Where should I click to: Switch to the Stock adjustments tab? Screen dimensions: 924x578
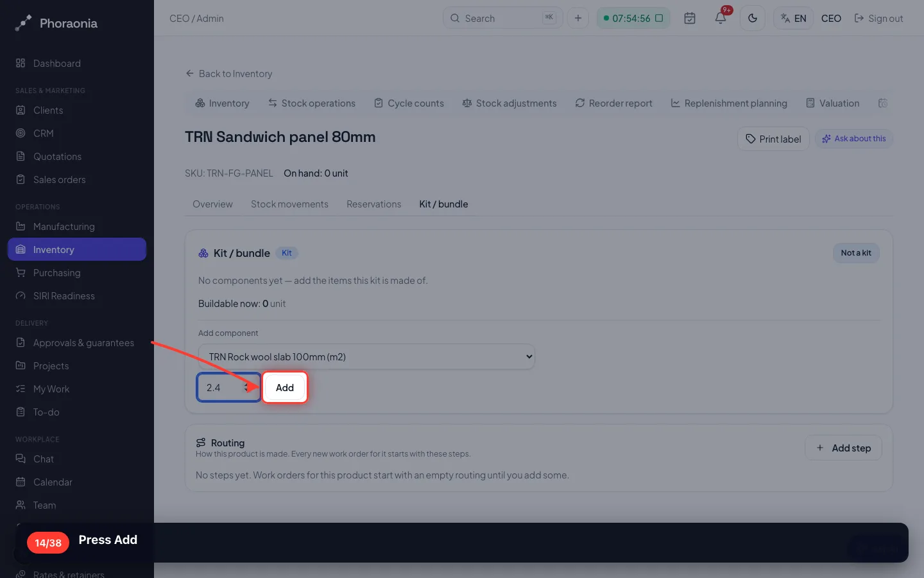tap(509, 103)
